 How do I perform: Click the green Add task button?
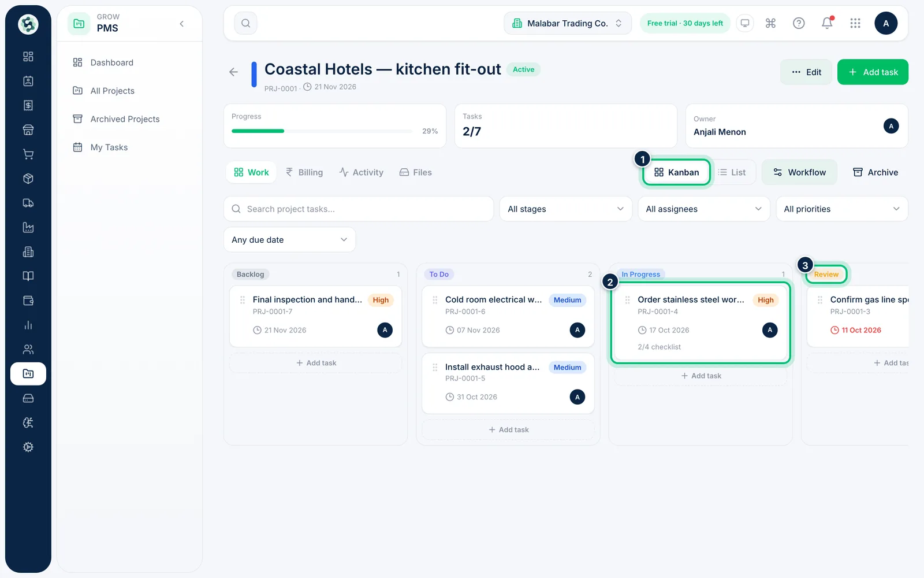(873, 72)
